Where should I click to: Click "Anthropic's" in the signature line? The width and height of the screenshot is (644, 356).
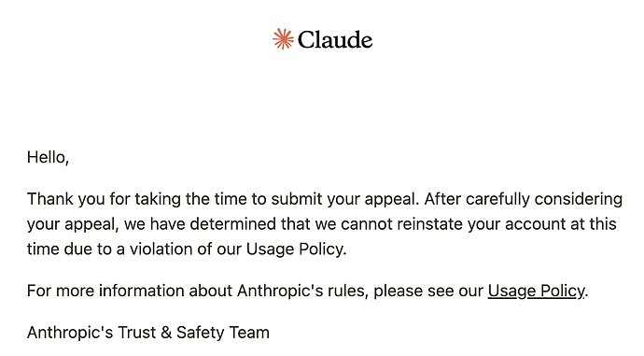[x=70, y=333]
